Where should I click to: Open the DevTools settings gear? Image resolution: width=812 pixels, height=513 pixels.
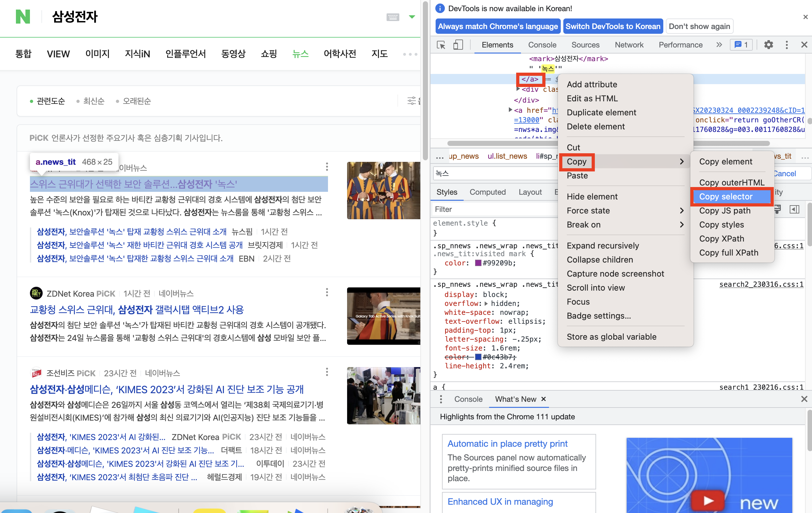click(769, 45)
